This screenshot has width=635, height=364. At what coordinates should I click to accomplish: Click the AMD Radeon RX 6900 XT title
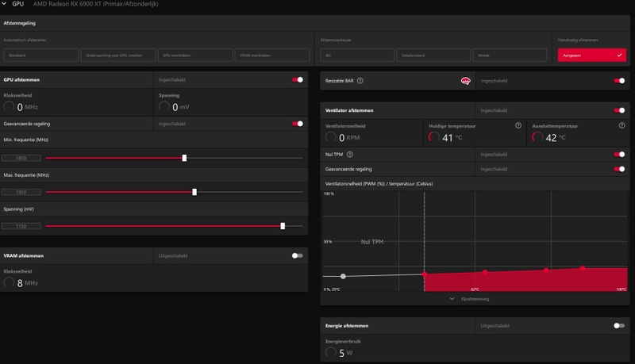(x=95, y=4)
